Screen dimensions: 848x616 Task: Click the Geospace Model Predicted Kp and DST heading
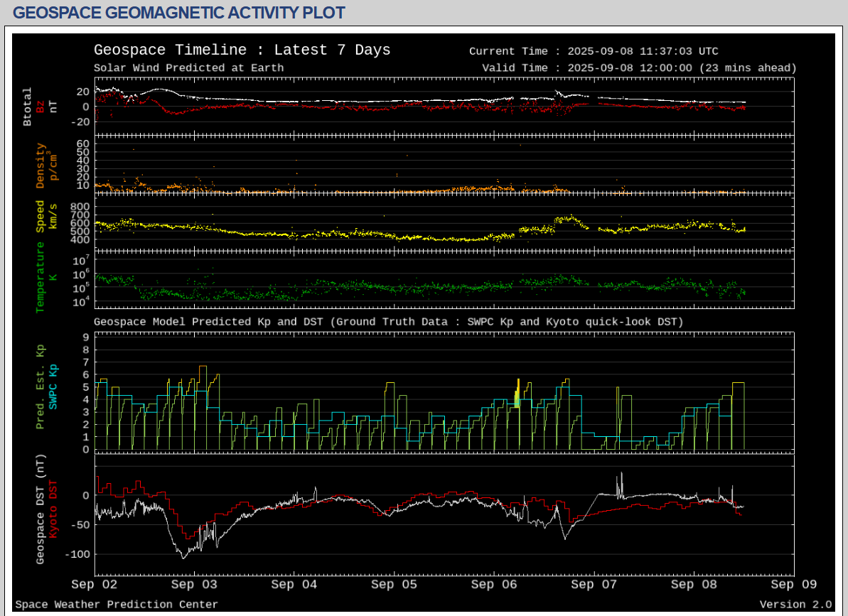click(x=388, y=322)
